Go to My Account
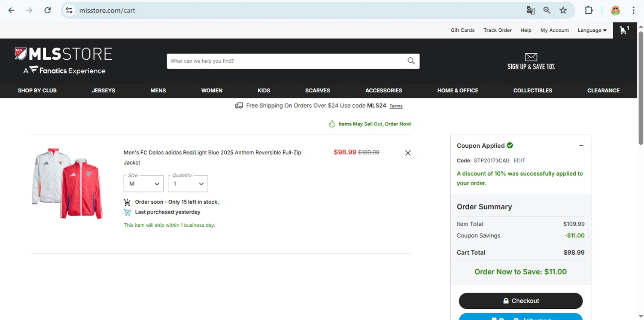 point(555,30)
